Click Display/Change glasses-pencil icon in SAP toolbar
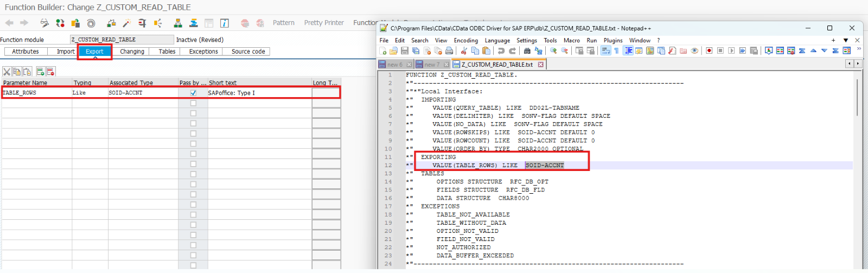This screenshot has width=868, height=273. (x=44, y=23)
